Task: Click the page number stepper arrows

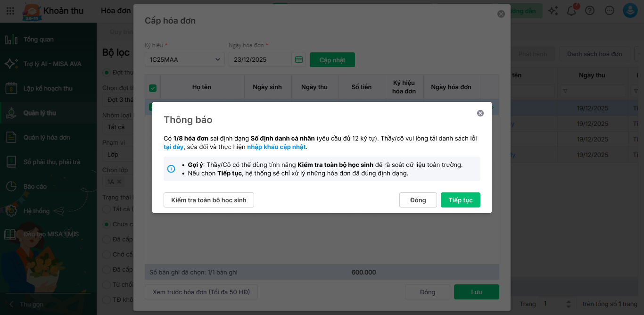Action: point(568,304)
